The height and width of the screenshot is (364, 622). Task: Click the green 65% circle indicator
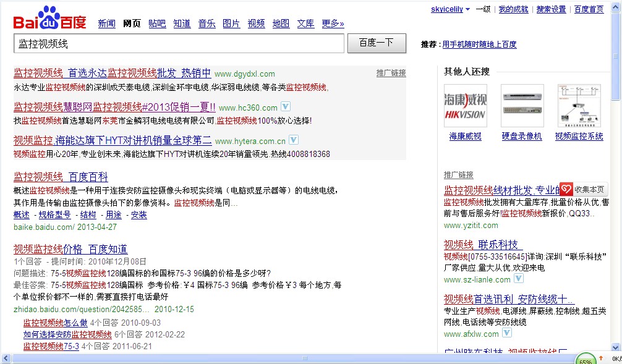pyautogui.click(x=586, y=359)
